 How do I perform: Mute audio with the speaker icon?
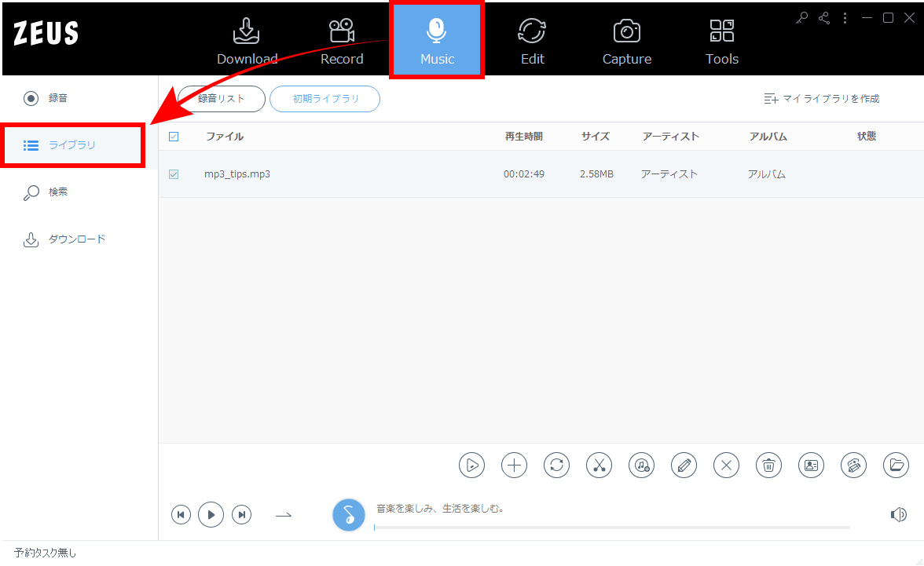click(898, 514)
